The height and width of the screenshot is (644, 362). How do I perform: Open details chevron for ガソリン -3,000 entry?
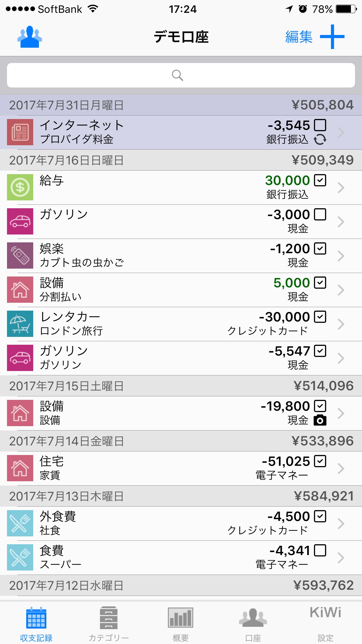[x=341, y=222]
